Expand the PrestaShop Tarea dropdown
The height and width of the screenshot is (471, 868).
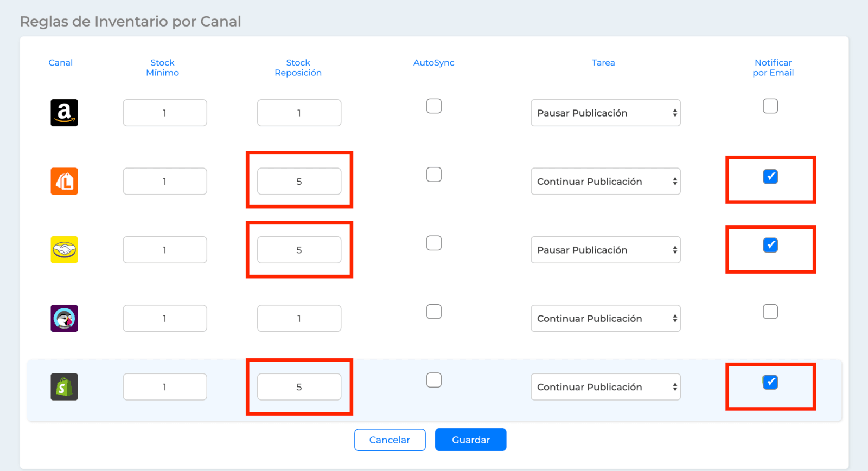605,318
